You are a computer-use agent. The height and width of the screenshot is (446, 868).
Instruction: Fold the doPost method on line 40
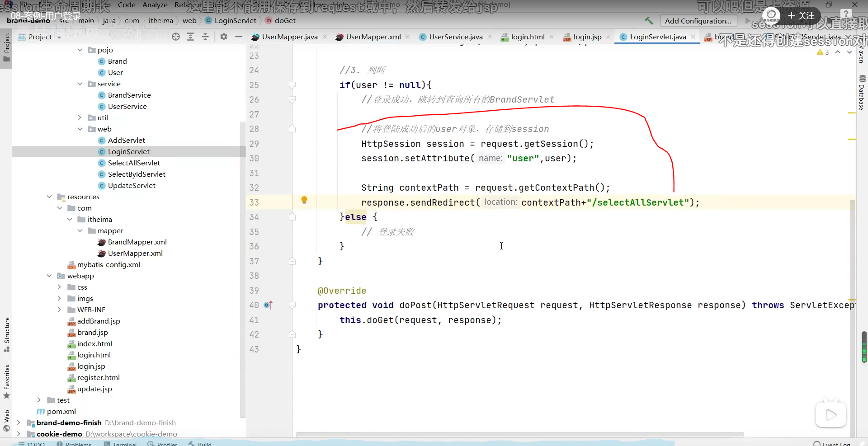(x=292, y=305)
